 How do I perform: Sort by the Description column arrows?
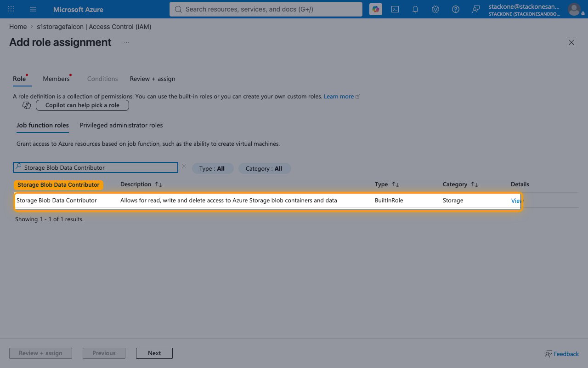158,184
